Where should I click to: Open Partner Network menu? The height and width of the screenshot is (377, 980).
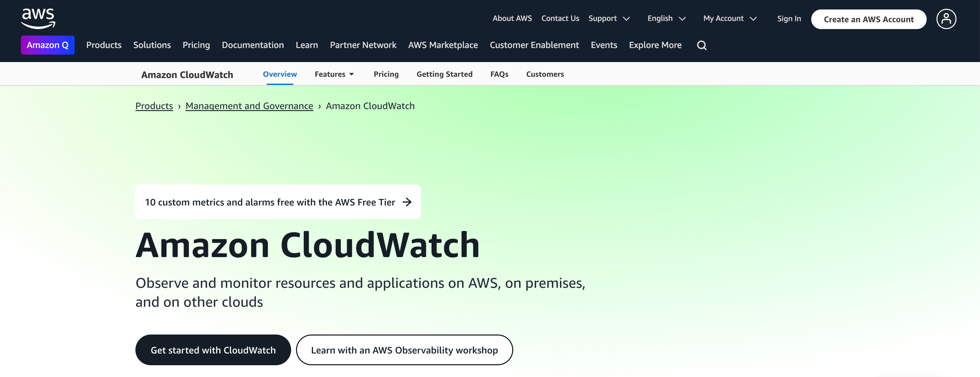(x=363, y=45)
